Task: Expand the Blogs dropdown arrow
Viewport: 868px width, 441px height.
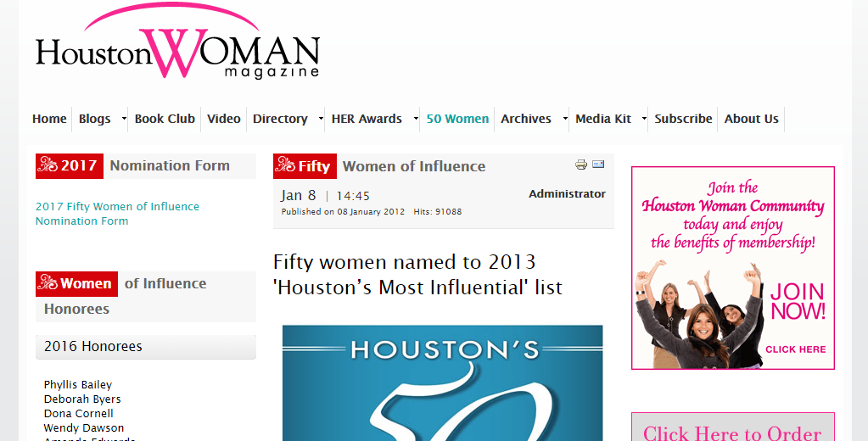Action: (124, 119)
